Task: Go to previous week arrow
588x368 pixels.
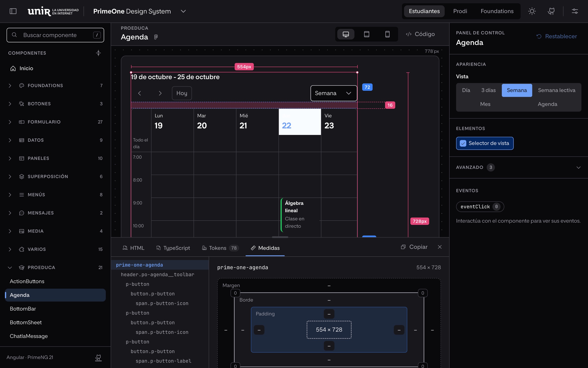Action: pyautogui.click(x=139, y=93)
